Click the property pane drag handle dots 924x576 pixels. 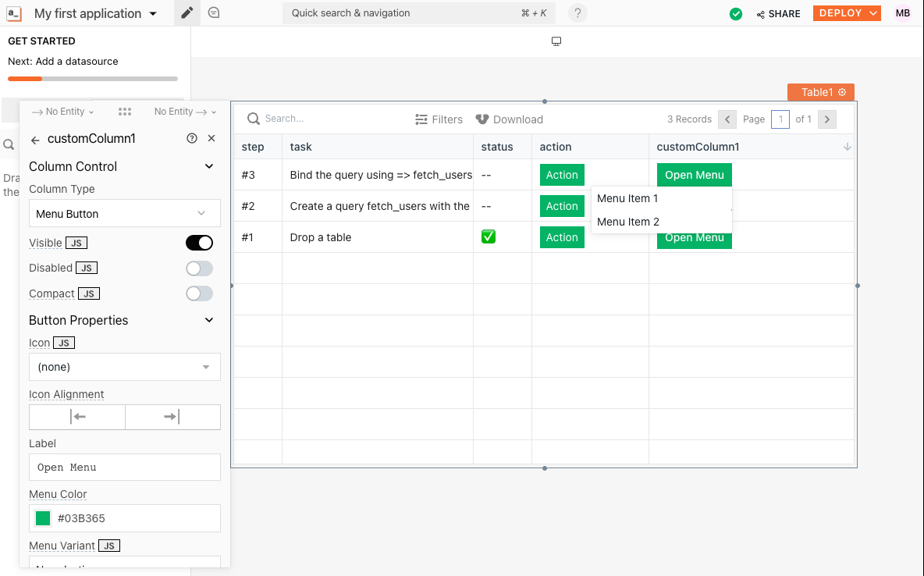pyautogui.click(x=124, y=112)
